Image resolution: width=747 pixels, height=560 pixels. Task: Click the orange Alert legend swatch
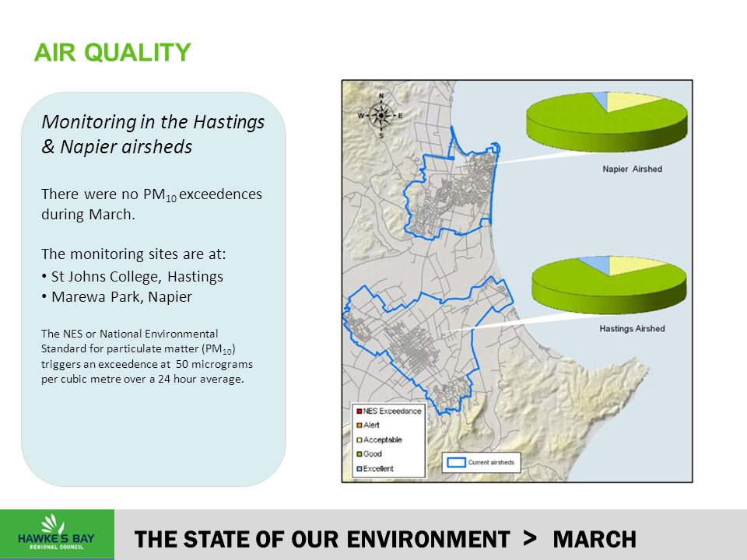click(359, 425)
